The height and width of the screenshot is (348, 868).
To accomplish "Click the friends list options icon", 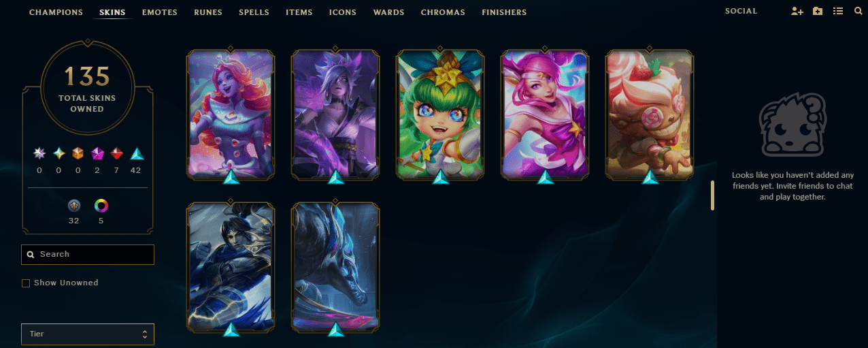I will tap(838, 12).
